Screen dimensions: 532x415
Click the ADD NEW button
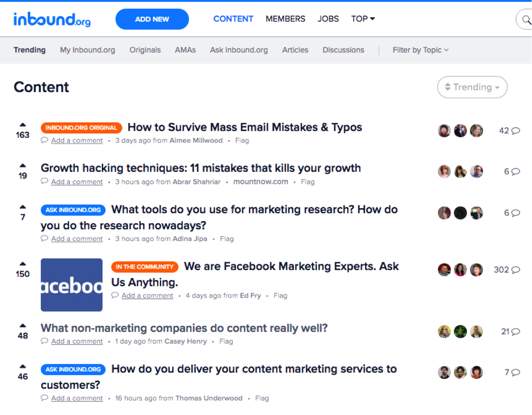(152, 19)
